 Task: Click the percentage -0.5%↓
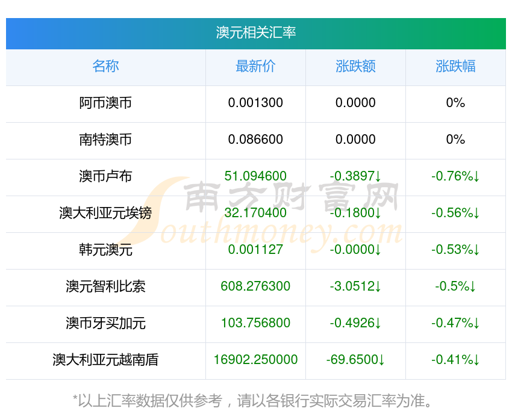(x=455, y=286)
